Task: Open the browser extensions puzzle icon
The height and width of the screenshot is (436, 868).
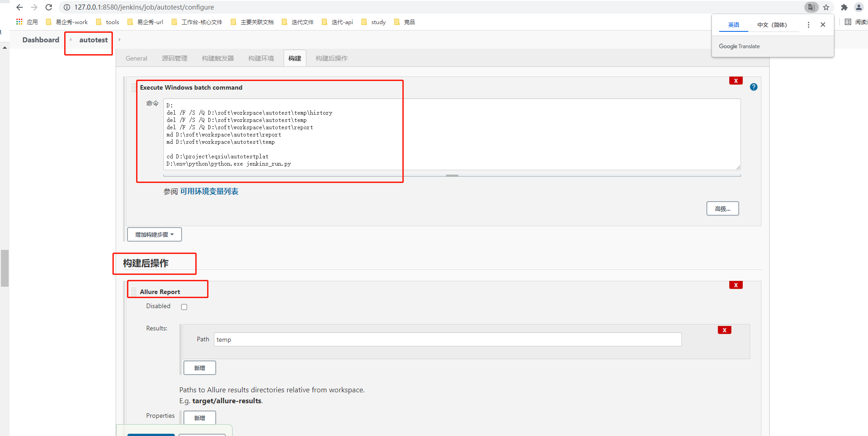Action: (x=843, y=7)
